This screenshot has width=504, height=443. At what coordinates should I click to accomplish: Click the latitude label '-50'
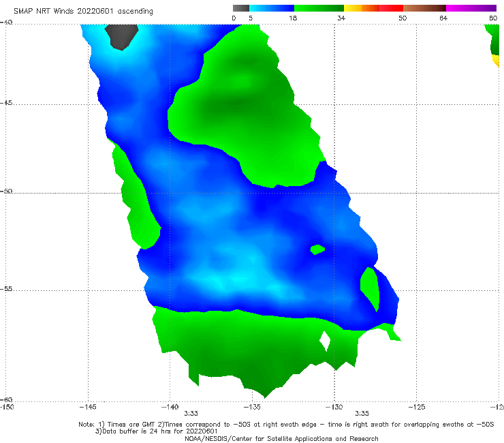click(6, 191)
